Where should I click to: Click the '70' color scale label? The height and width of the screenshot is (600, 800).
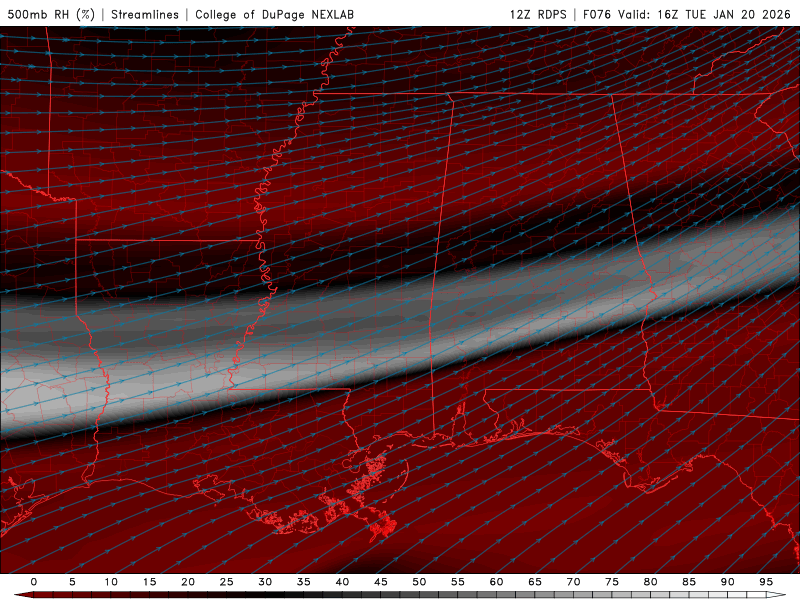point(573,582)
